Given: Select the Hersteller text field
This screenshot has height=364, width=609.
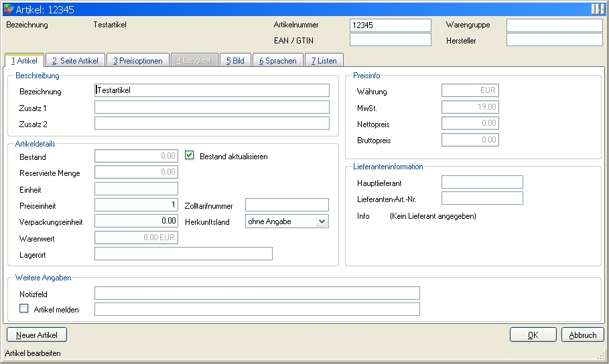Looking at the screenshot, I should pyautogui.click(x=554, y=40).
